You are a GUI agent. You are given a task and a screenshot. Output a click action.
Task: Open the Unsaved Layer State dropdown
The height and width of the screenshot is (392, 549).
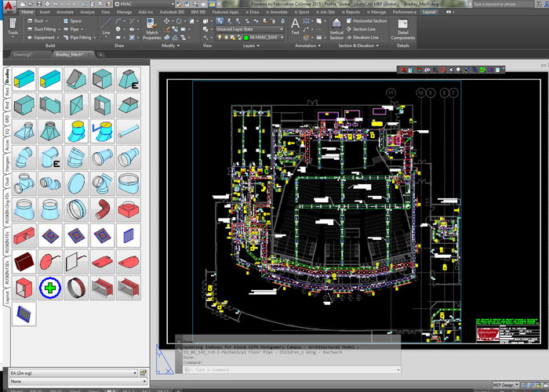tap(244, 29)
